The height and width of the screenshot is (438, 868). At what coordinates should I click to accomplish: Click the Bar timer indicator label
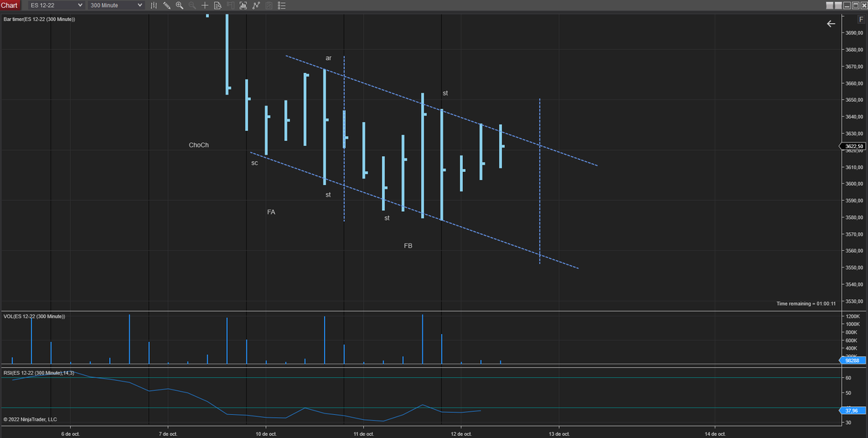coord(38,19)
